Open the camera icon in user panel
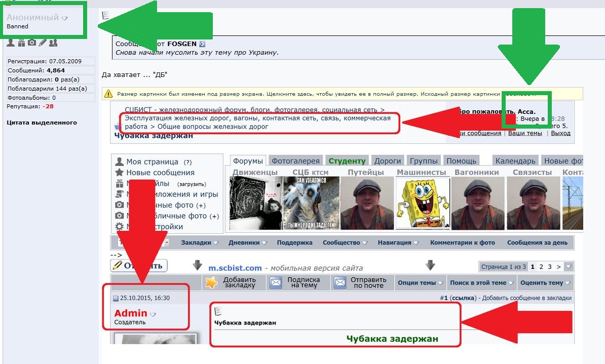The image size is (605, 364). pos(32,43)
